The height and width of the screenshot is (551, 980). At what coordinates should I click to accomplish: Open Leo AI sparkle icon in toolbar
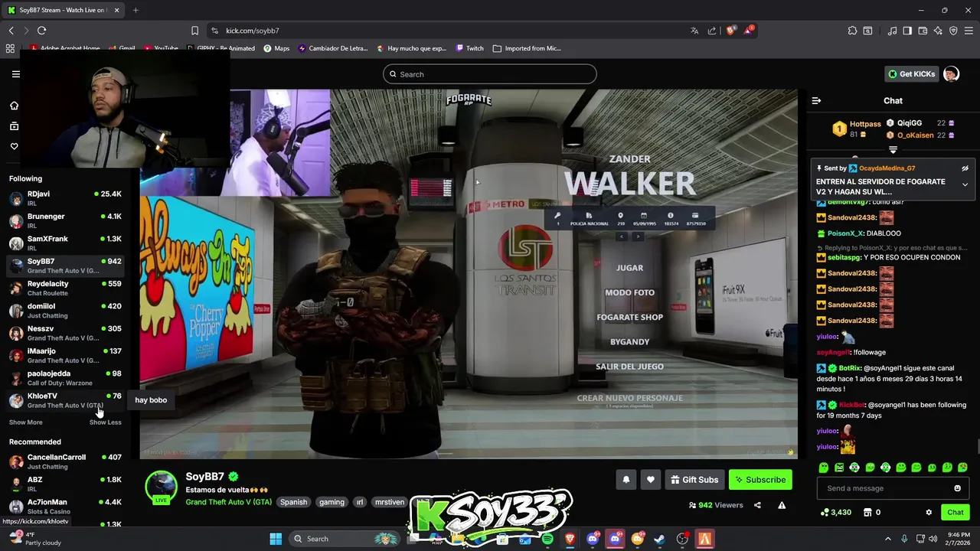[x=938, y=31]
